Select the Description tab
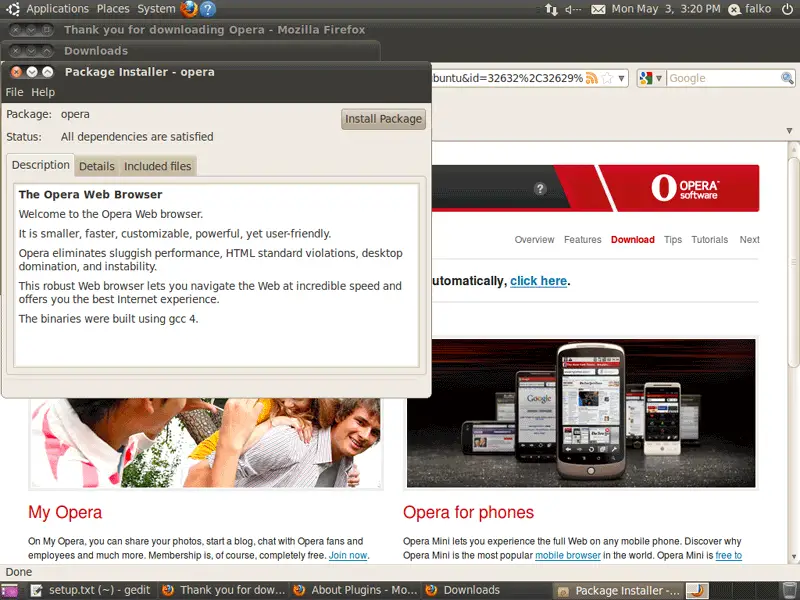This screenshot has height=600, width=800. (40, 165)
